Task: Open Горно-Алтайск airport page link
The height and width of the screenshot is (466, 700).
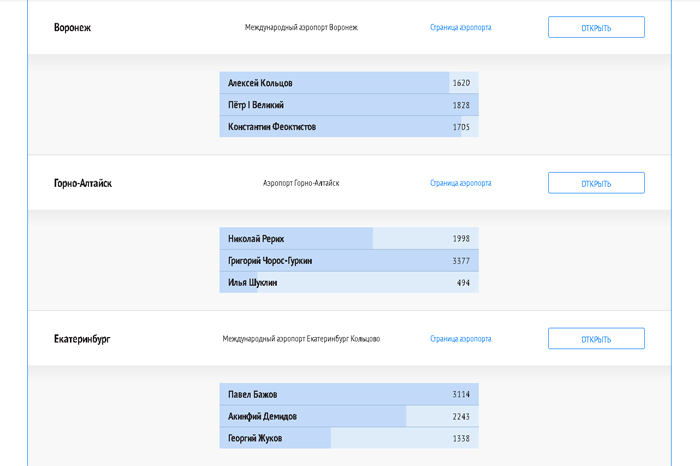Action: pos(460,183)
